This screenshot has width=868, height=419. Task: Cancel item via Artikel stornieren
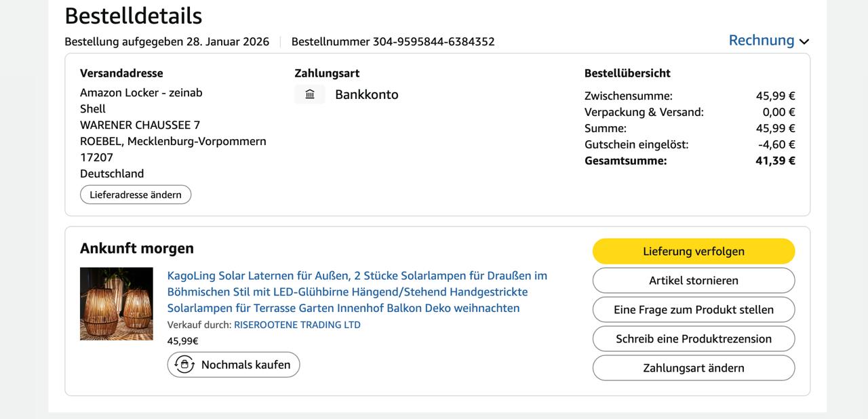pyautogui.click(x=693, y=281)
